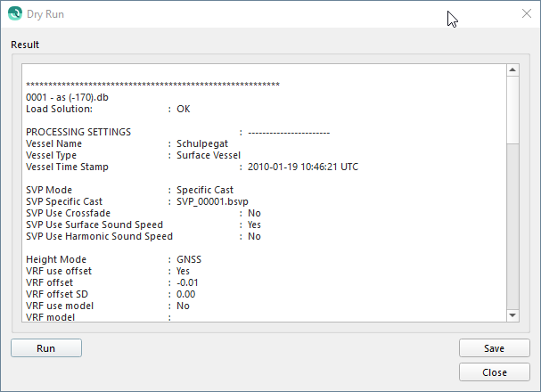Close the Dry Run window with X
This screenshot has width=541, height=392.
point(525,14)
